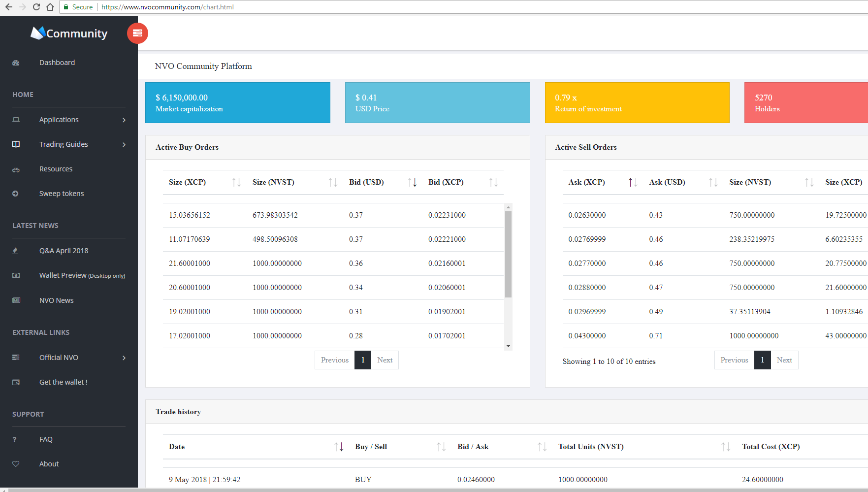Viewport: 868px width, 492px height.
Task: Click the Applications laptop icon
Action: [x=16, y=120]
